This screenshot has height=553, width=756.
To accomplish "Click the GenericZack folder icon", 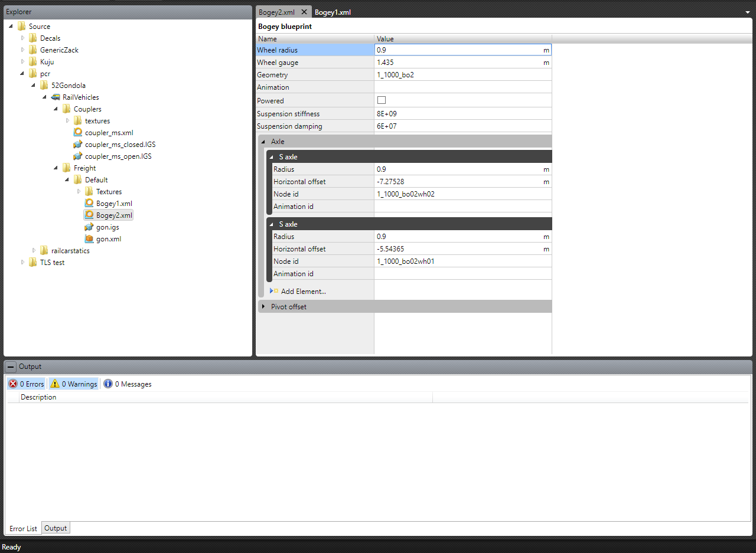I will (32, 50).
